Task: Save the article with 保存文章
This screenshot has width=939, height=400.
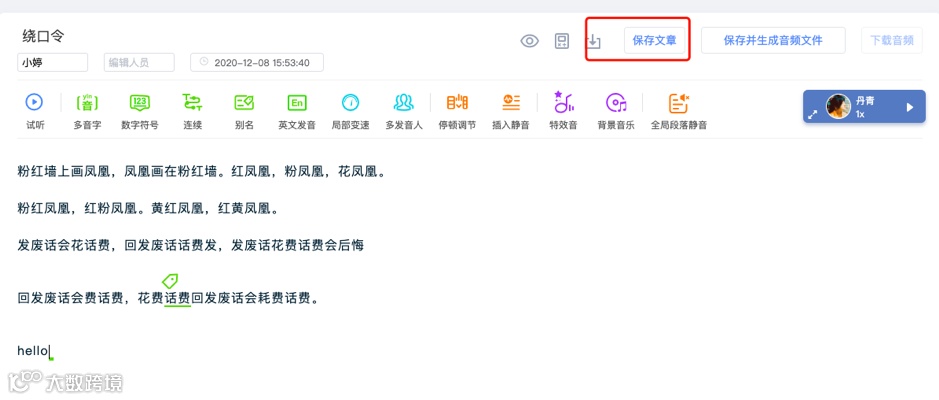Action: [655, 41]
